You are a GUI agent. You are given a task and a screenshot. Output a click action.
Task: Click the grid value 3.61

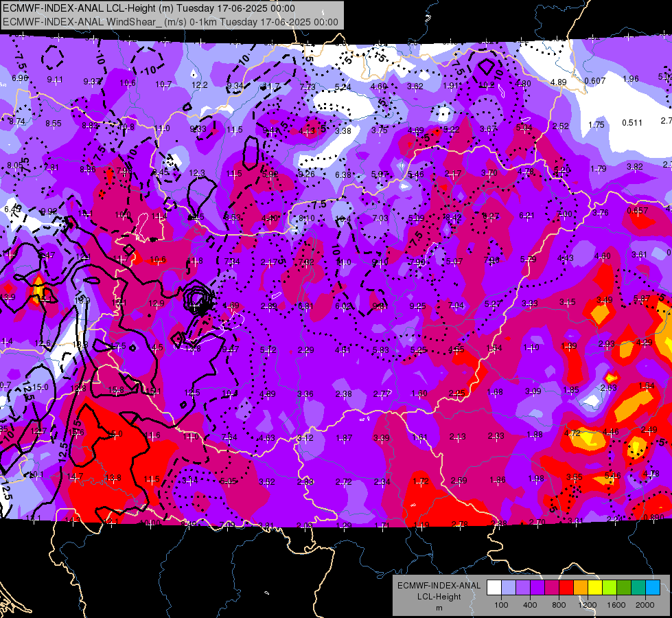(x=639, y=255)
